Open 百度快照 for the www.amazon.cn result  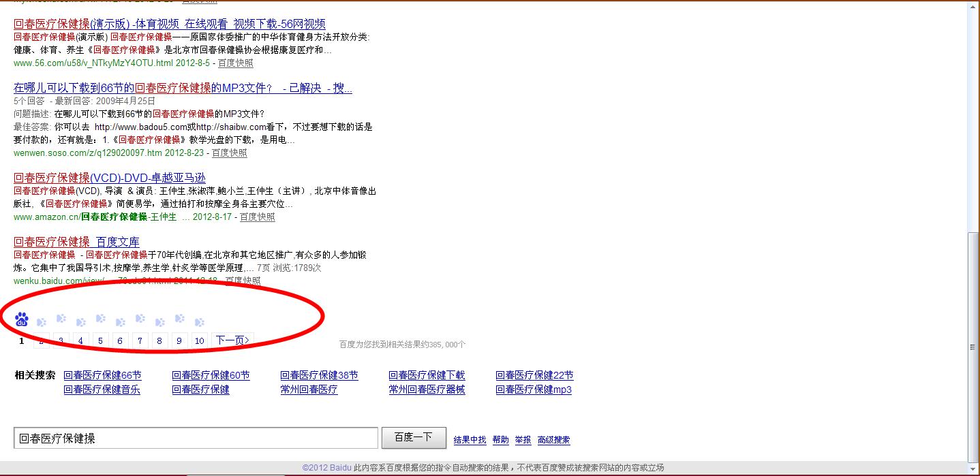click(258, 217)
